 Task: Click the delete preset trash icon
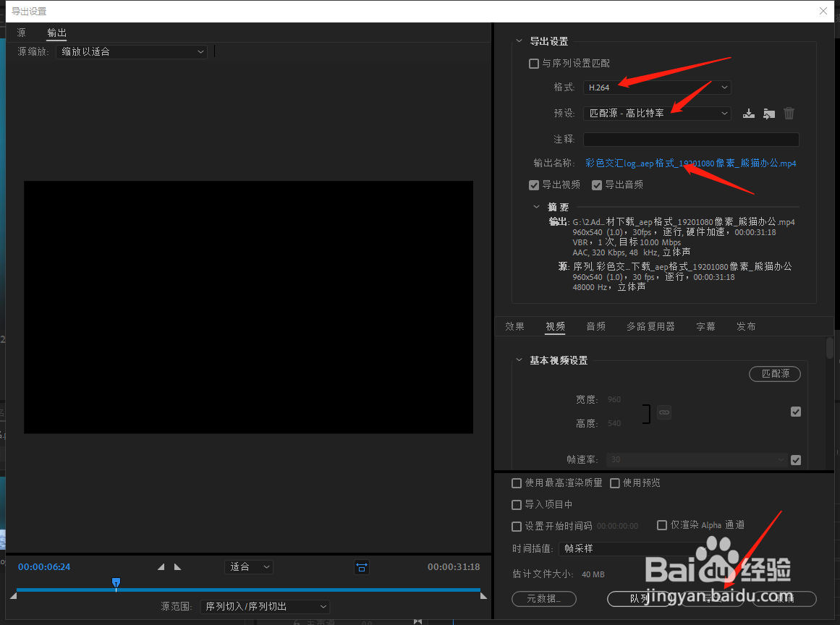pos(789,114)
